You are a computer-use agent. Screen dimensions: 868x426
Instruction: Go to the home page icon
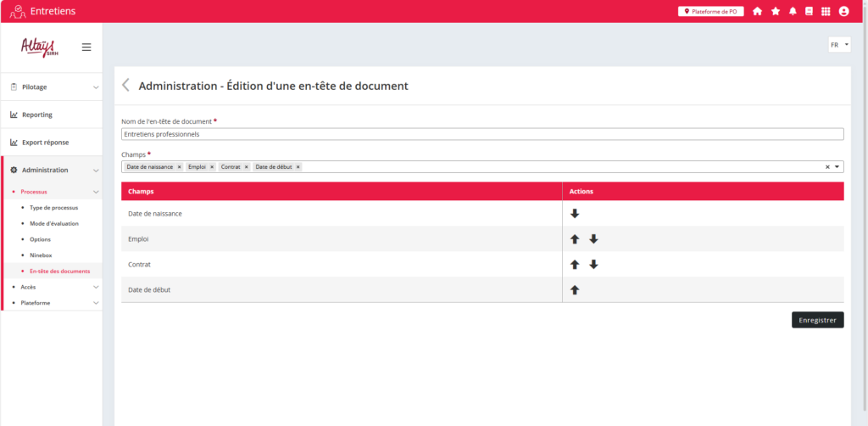pyautogui.click(x=757, y=11)
